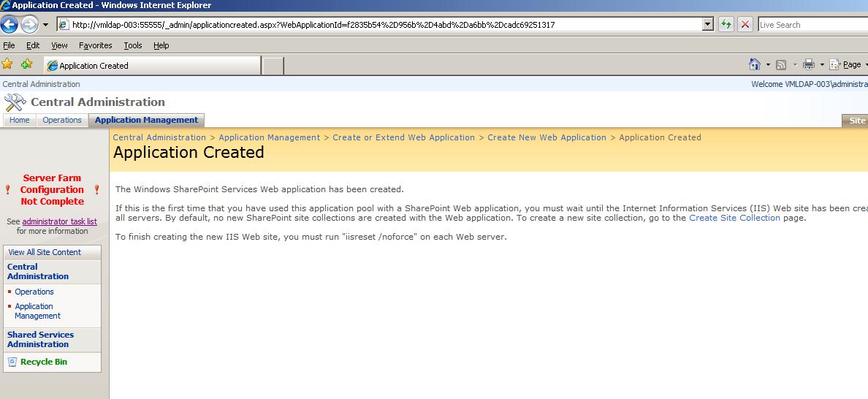This screenshot has height=399, width=868.
Task: Open Operations in the left sidebar
Action: [34, 292]
